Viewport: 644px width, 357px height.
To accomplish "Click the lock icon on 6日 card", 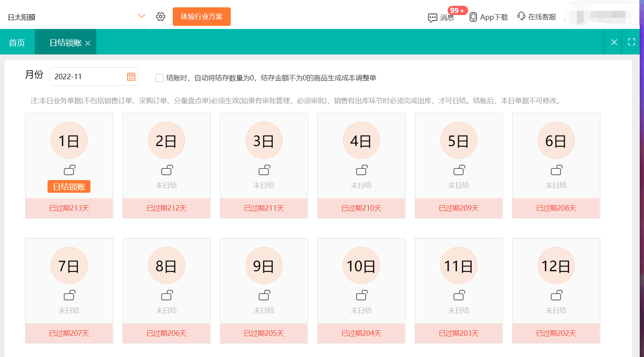I will (x=556, y=170).
